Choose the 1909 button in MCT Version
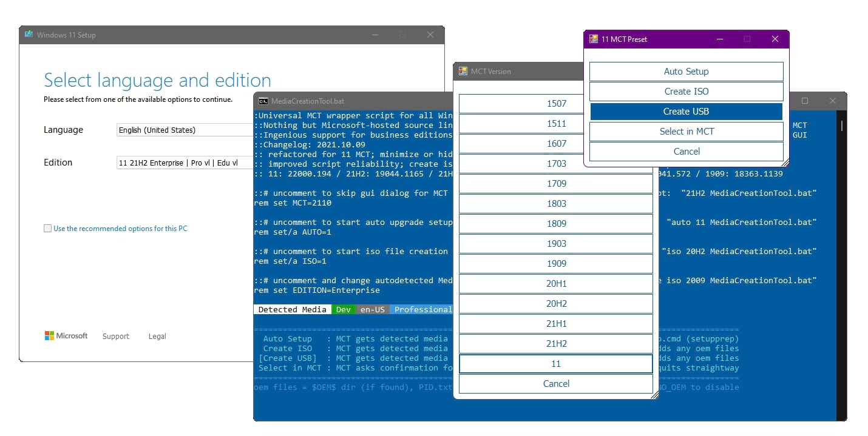Viewport: 868px width, 436px height. (556, 264)
